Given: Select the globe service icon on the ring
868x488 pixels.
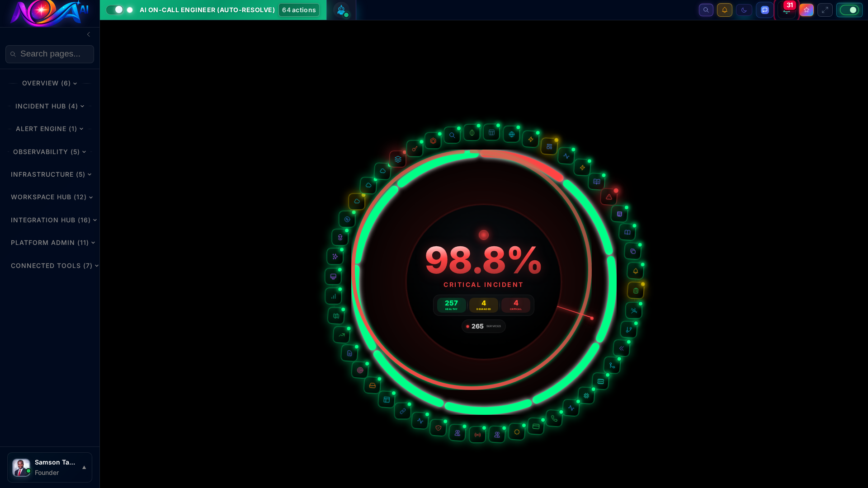Looking at the screenshot, I should click(511, 134).
